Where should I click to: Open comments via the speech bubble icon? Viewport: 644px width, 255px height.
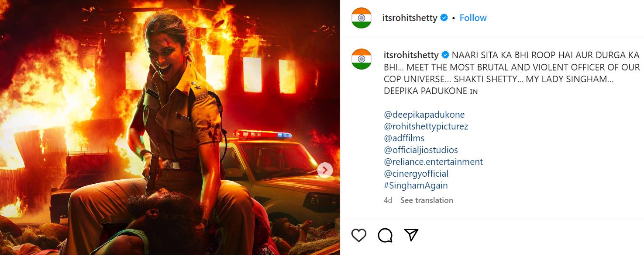(385, 235)
